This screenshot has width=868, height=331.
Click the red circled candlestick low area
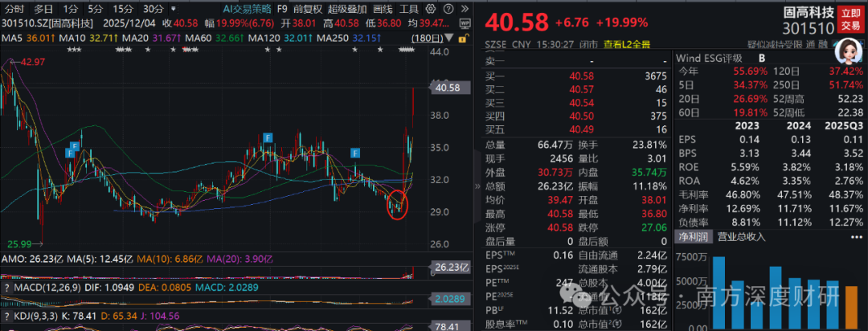(x=397, y=206)
